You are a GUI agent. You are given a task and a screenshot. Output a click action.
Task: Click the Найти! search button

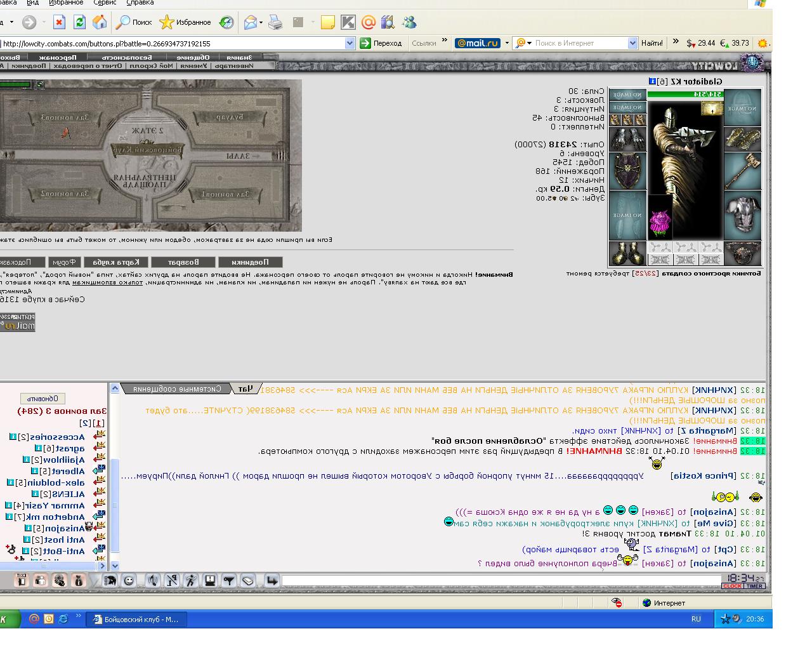pos(652,43)
